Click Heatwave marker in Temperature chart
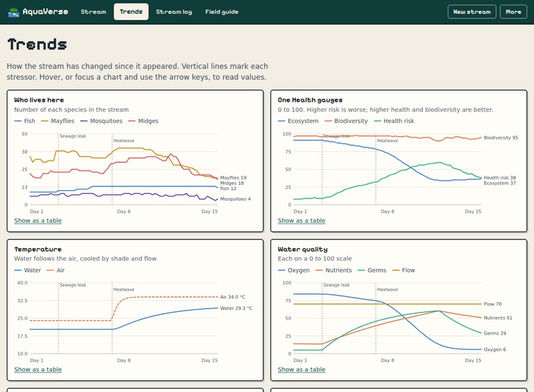Viewport: 534px width, 392px height. tap(124, 289)
